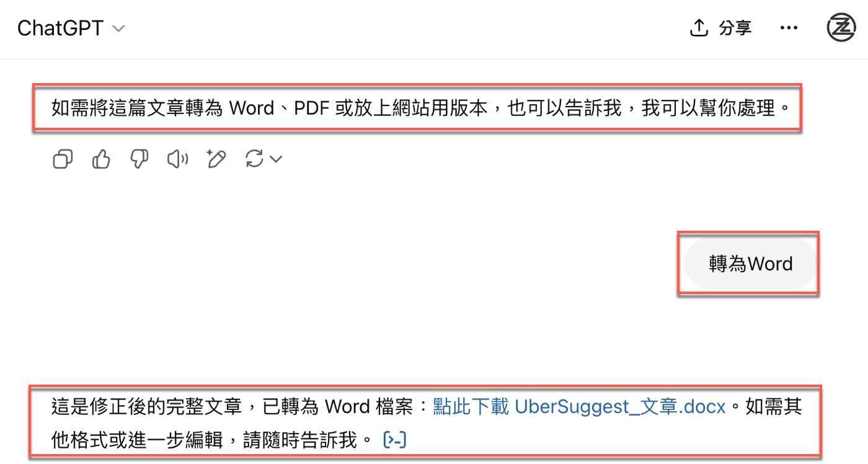This screenshot has width=868, height=464.
Task: Click the 分享 share button
Action: point(721,29)
